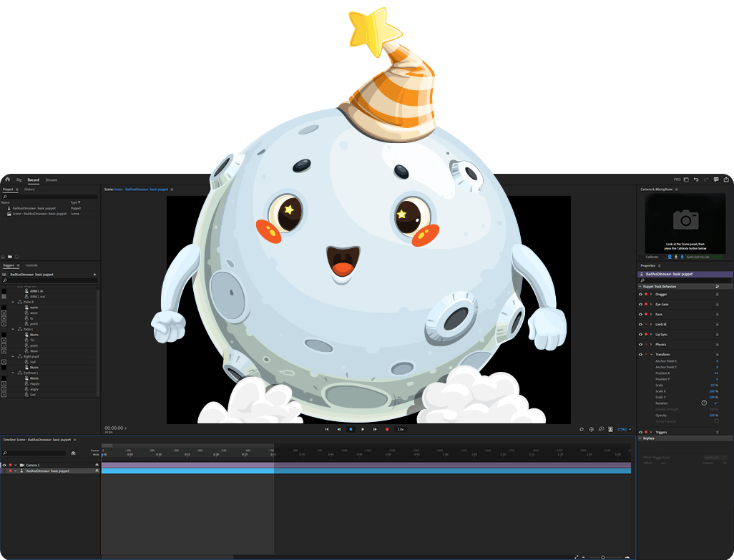
Task: Open the Controls panel tab
Action: tap(31, 265)
